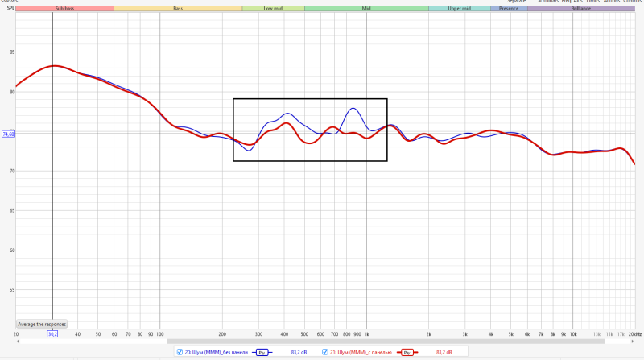
Task: Click the scrollbar left arrow below the graph
Action: 18,341
